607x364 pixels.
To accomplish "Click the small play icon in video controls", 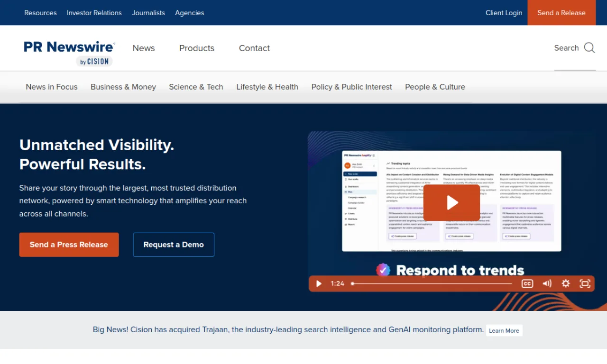I will point(319,283).
